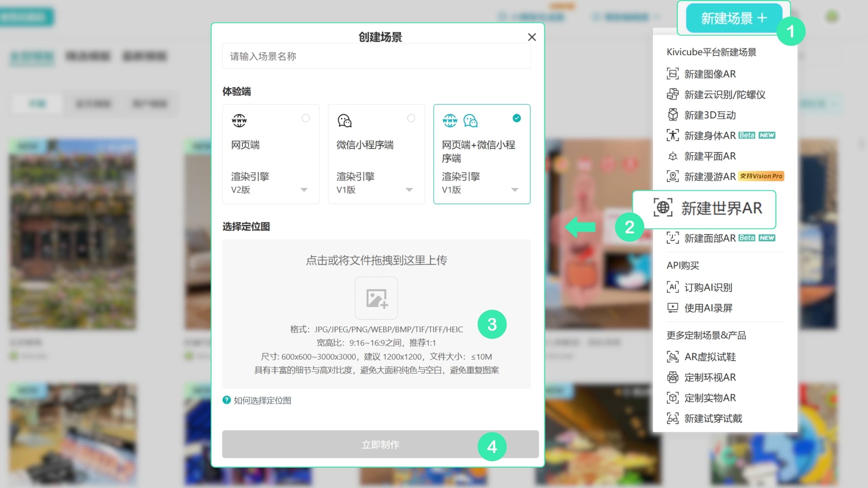Click the 面部AR face icon
The width and height of the screenshot is (868, 488).
click(x=673, y=238)
